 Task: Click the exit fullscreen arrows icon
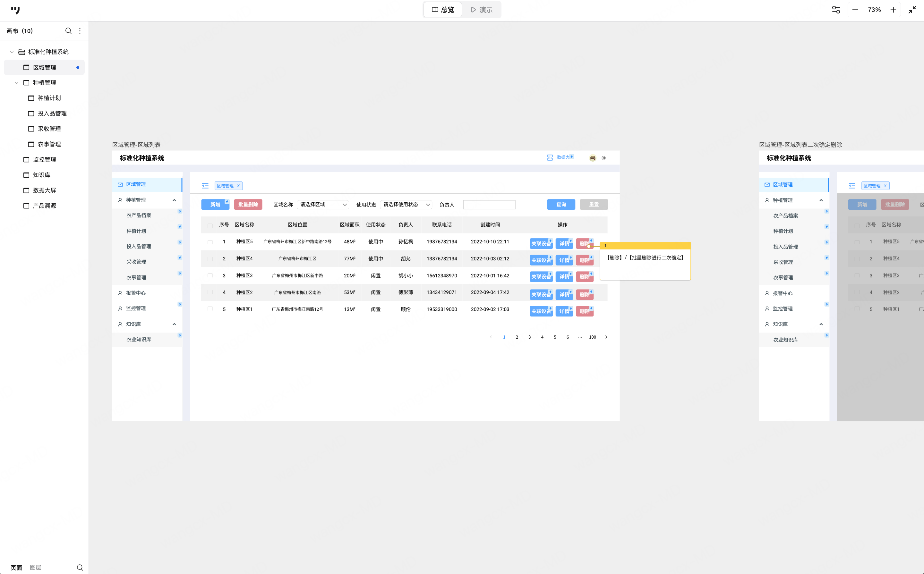point(912,10)
